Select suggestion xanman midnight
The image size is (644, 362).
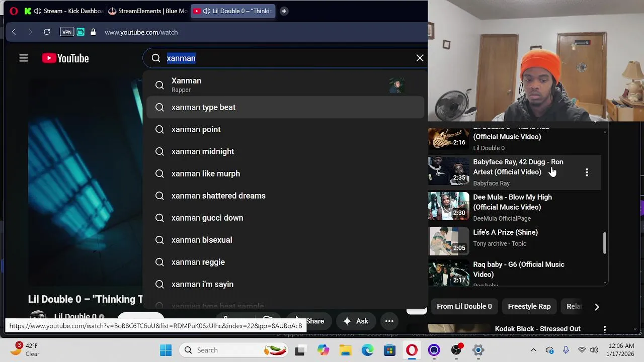285,151
